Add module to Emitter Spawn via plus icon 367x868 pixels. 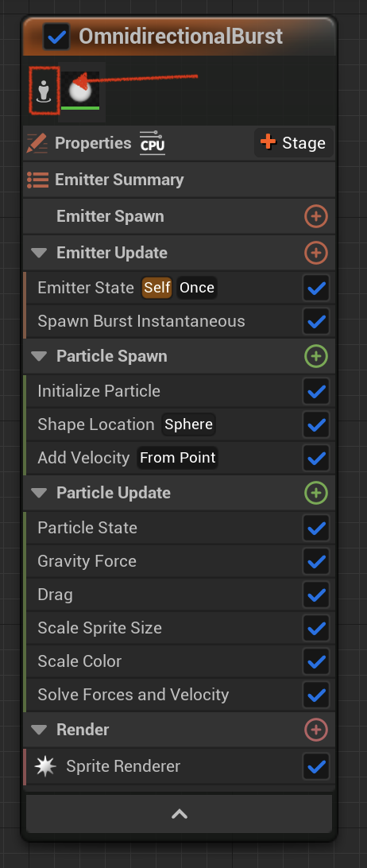coord(316,216)
